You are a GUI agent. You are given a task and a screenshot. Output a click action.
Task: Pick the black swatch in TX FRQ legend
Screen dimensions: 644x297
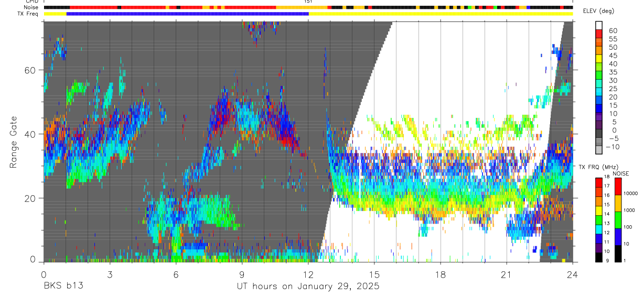tap(598, 257)
